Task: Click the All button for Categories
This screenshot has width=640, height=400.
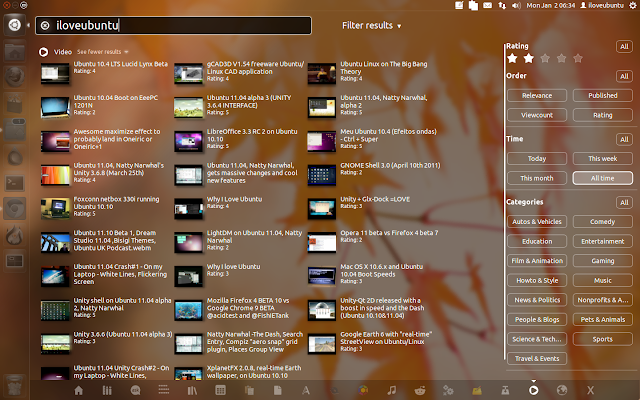Action: click(x=624, y=202)
